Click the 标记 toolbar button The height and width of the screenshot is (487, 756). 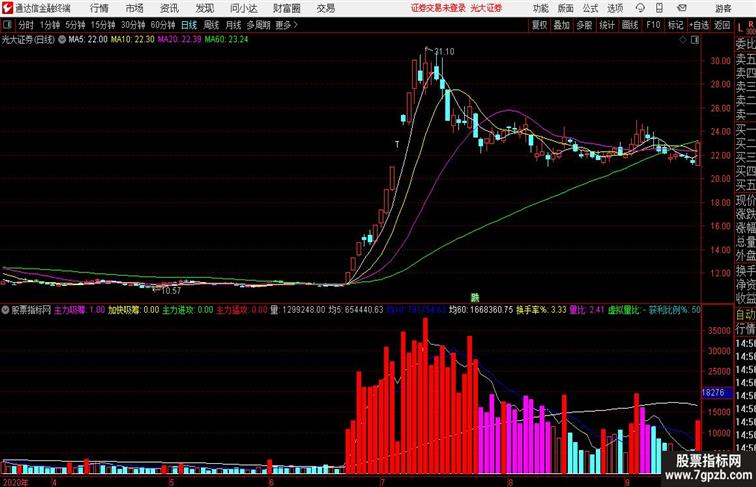pyautogui.click(x=675, y=25)
